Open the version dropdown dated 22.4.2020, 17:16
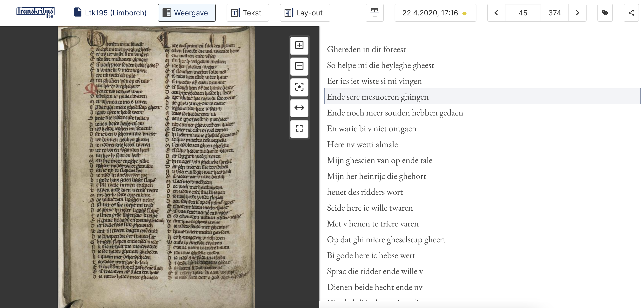The width and height of the screenshot is (644, 308). [435, 12]
